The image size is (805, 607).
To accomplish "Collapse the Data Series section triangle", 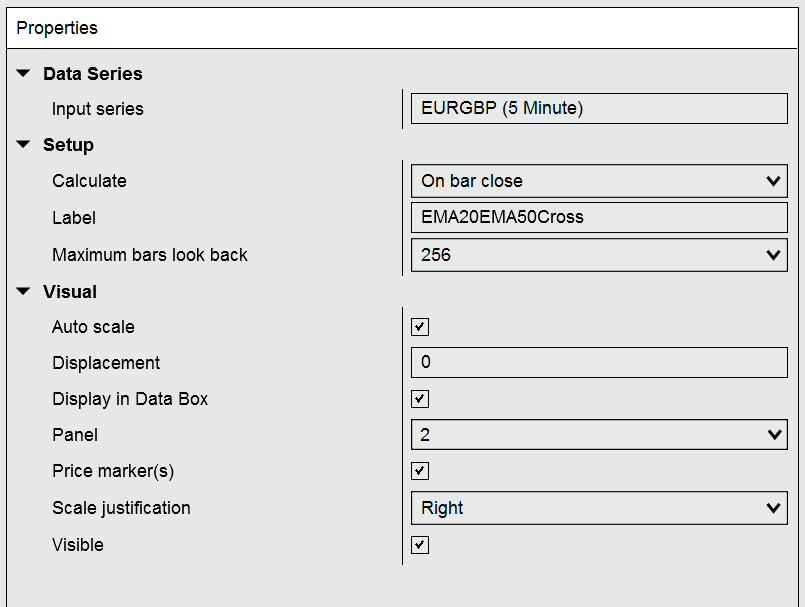I will tap(24, 74).
